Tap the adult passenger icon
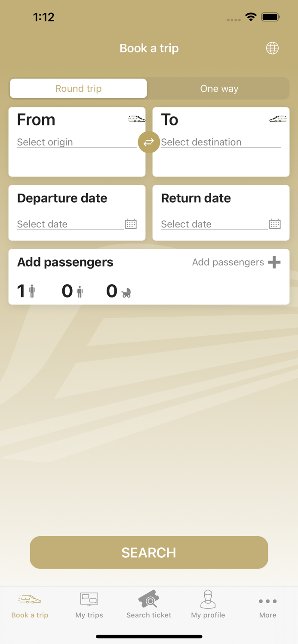 click(32, 291)
